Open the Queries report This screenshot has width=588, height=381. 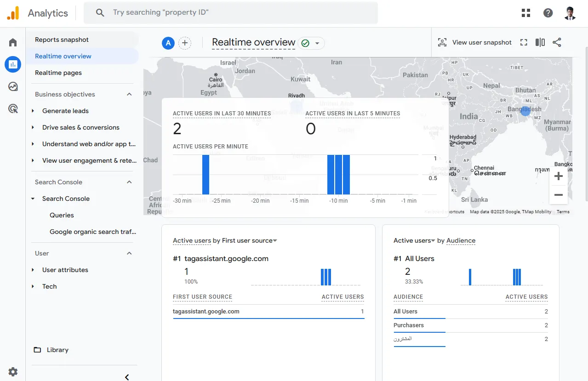[x=62, y=215]
